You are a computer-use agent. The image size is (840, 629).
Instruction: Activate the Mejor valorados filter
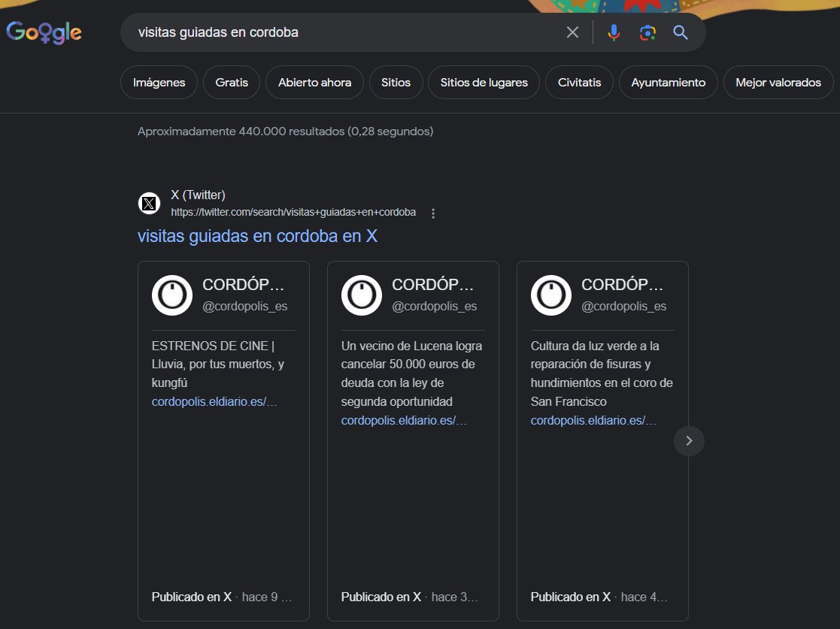(x=778, y=82)
